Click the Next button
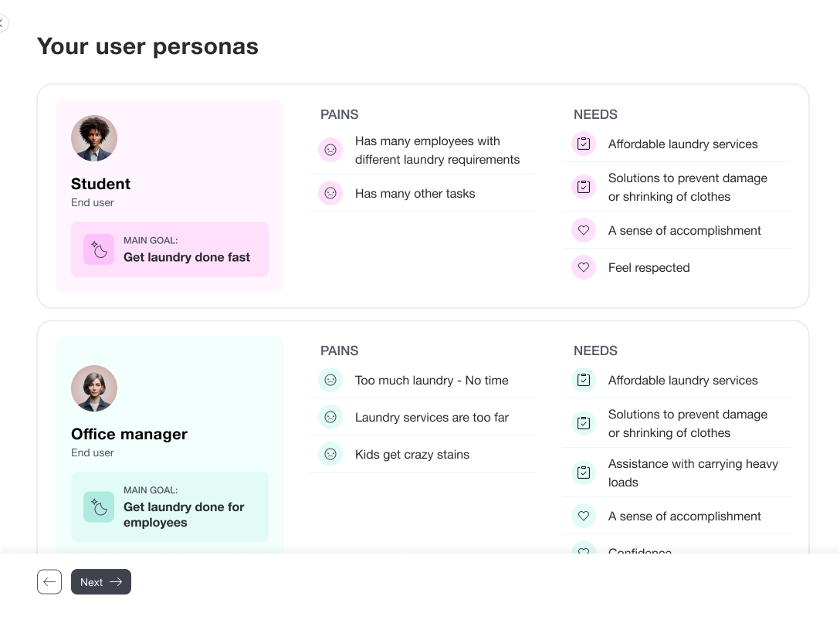Viewport: 840px width, 620px height. click(x=101, y=582)
